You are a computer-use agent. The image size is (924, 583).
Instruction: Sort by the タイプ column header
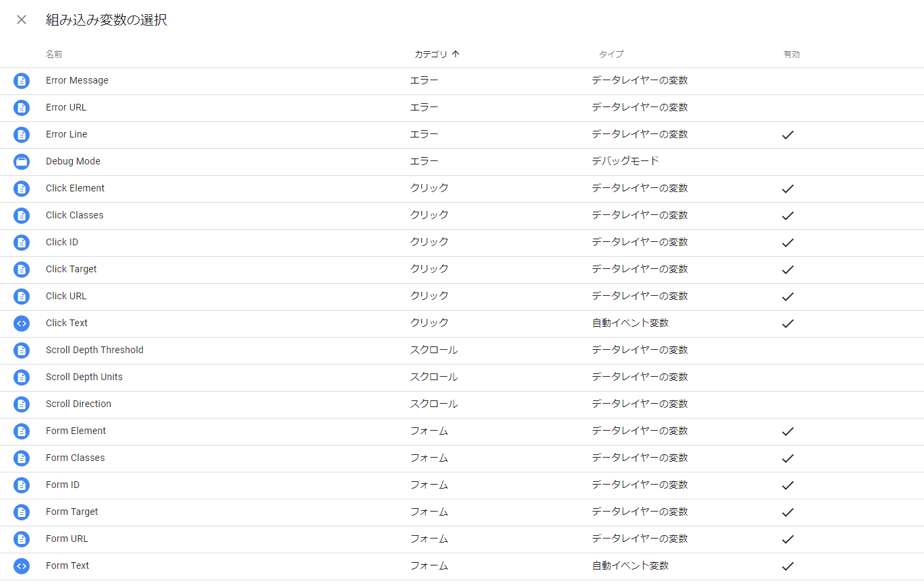point(611,55)
